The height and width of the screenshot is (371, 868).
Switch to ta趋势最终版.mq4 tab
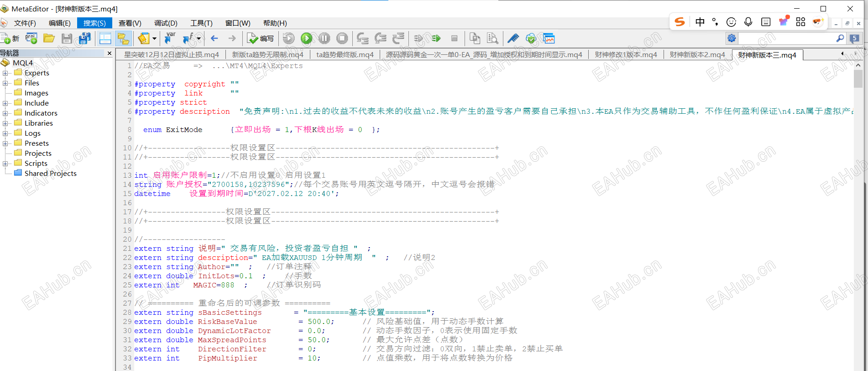click(345, 55)
